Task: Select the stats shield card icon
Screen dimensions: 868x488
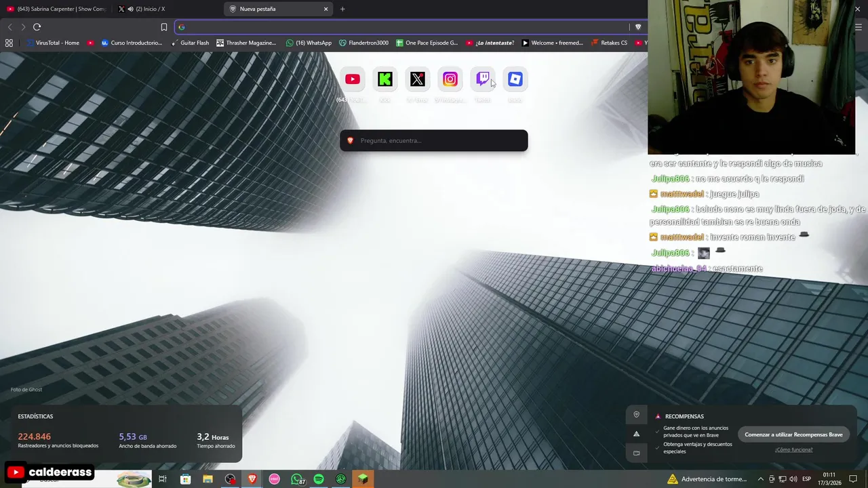Action: coord(636,414)
